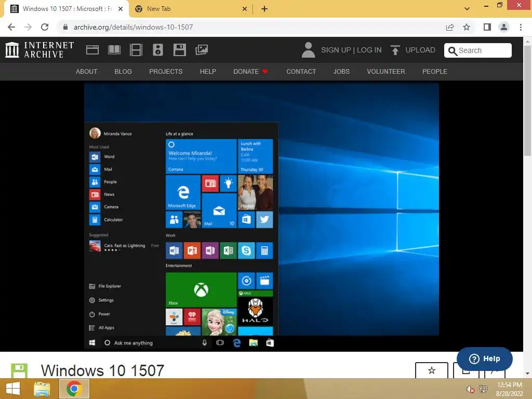
Task: Close the New Tab tab
Action: coord(245,9)
